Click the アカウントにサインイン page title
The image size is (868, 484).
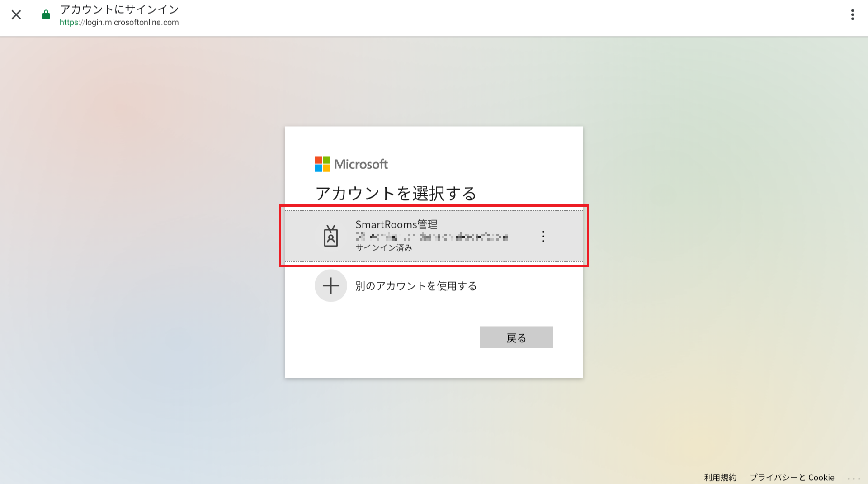click(119, 9)
